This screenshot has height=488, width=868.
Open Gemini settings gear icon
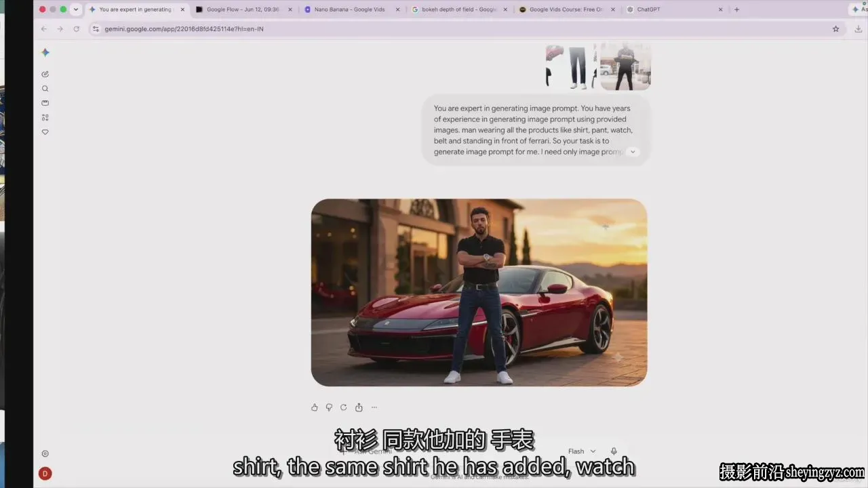tap(45, 453)
